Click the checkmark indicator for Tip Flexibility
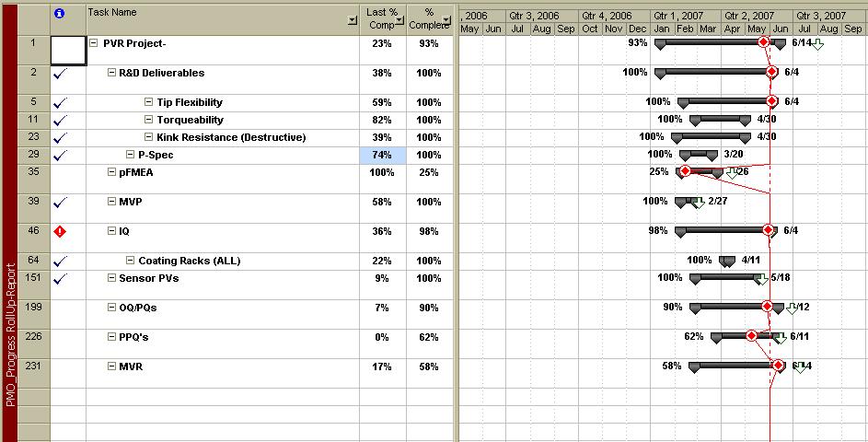 61,103
